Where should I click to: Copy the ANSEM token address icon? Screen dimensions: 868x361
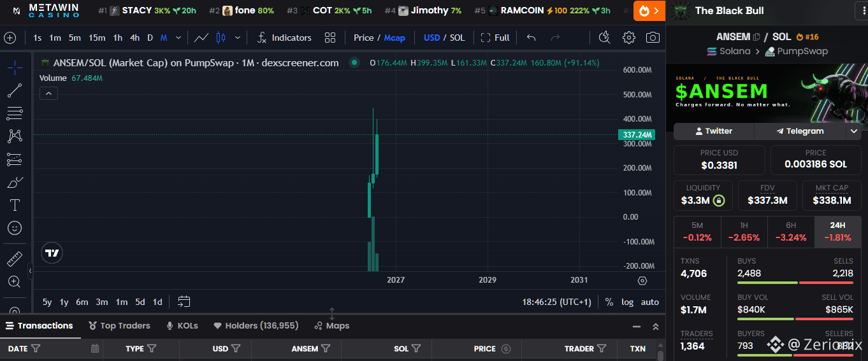756,37
